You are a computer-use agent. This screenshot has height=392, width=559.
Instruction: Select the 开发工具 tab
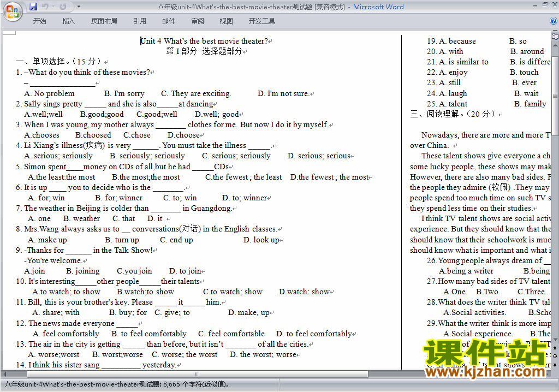[x=262, y=21]
